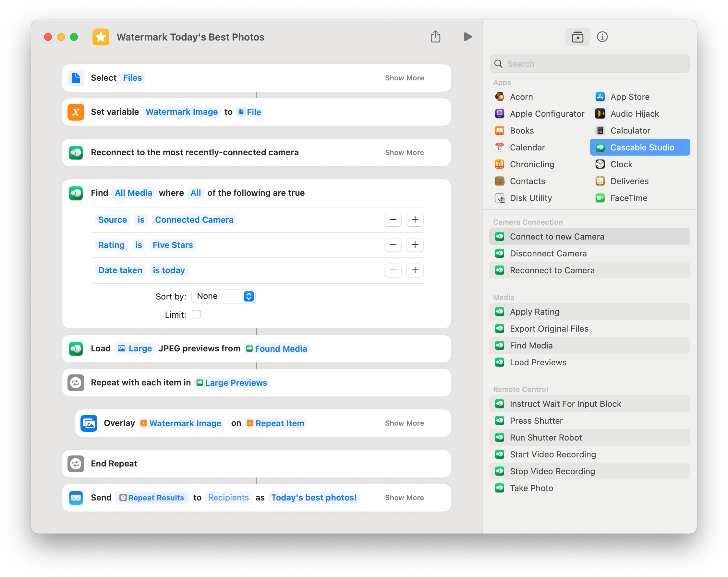This screenshot has width=728, height=577.
Task: Click the Search actions field
Action: tap(589, 64)
